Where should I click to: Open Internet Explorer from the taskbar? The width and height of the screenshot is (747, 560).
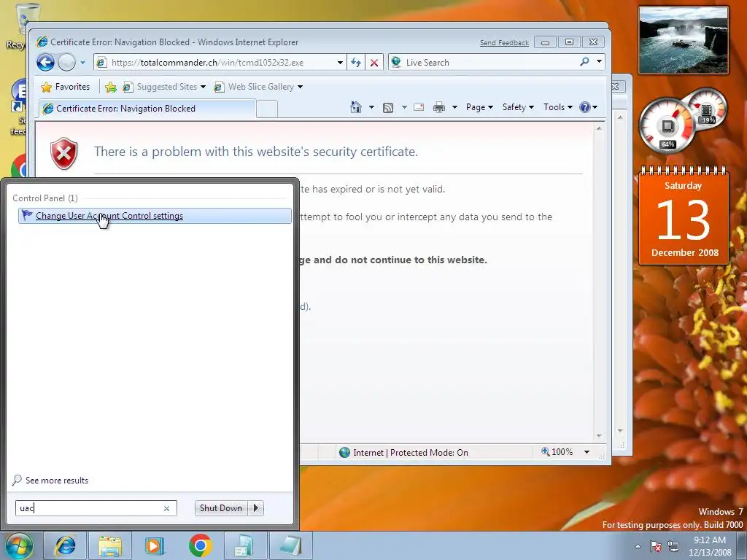pyautogui.click(x=65, y=545)
